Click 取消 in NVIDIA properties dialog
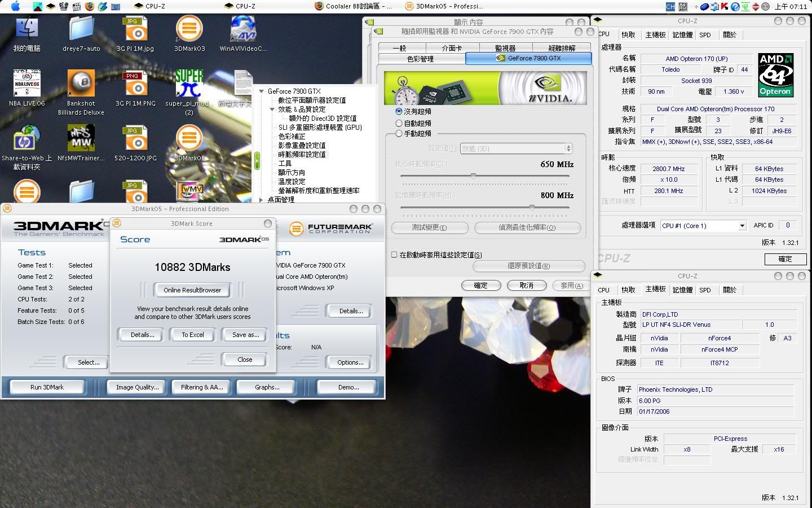 [x=526, y=286]
